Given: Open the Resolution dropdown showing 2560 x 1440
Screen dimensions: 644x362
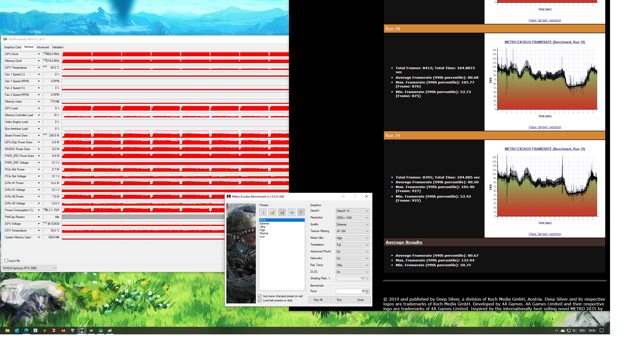Looking at the screenshot, I should click(x=352, y=218).
